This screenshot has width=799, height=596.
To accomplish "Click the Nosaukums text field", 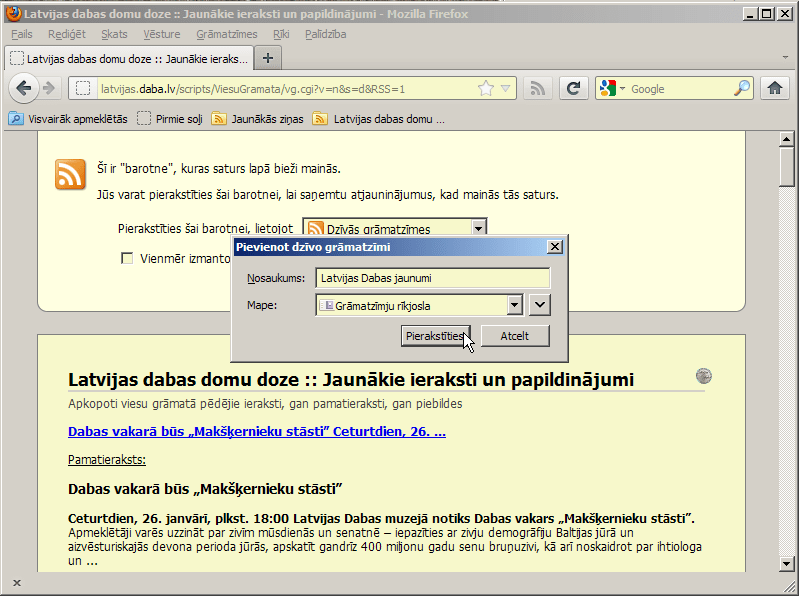I will coord(433,278).
